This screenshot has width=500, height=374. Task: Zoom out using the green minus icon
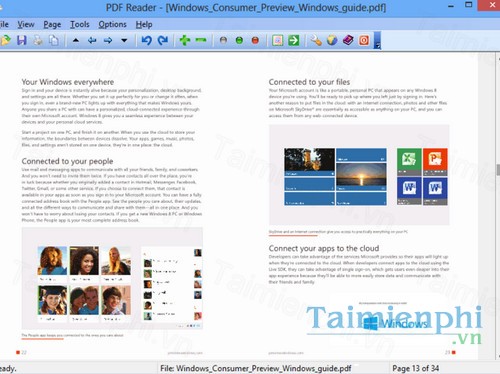coord(201,40)
